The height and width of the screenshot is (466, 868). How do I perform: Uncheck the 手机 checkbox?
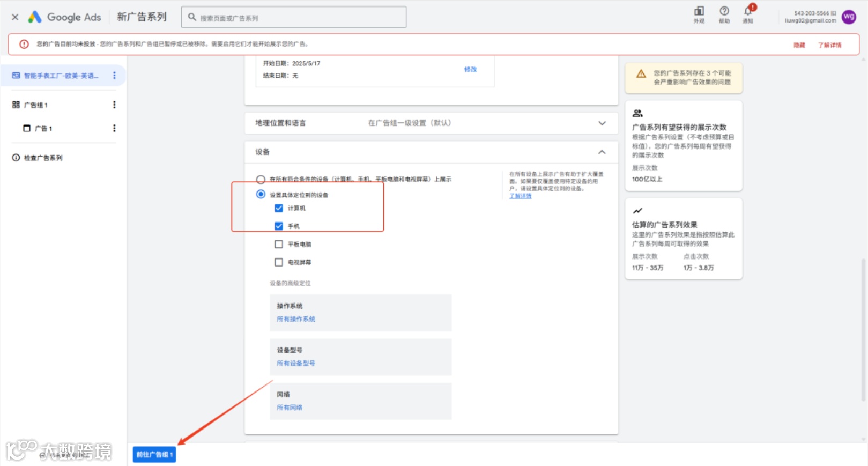(x=279, y=226)
